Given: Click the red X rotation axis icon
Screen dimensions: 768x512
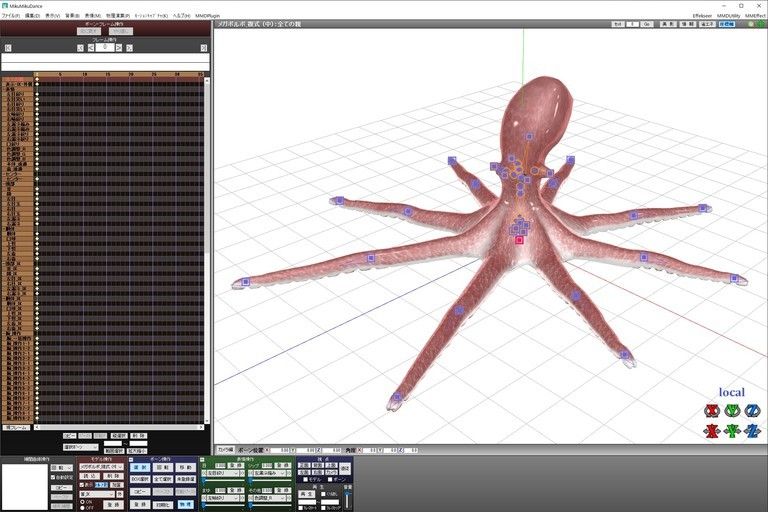Looking at the screenshot, I should coord(712,411).
